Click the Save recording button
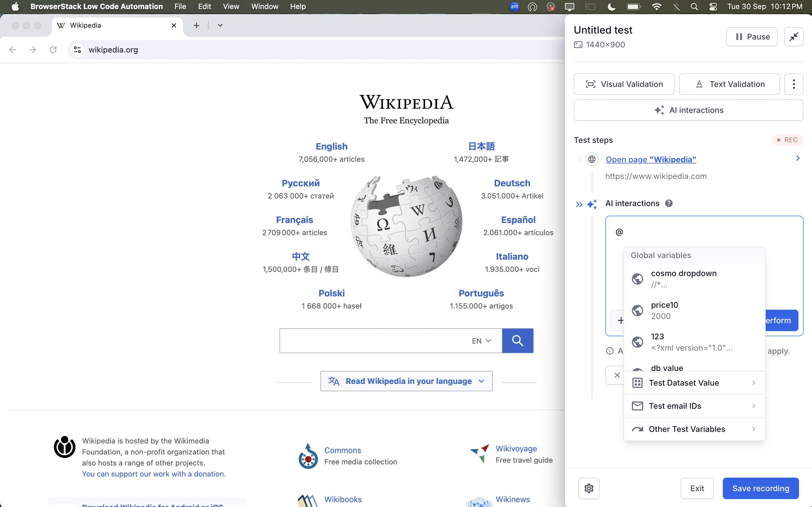 (760, 488)
